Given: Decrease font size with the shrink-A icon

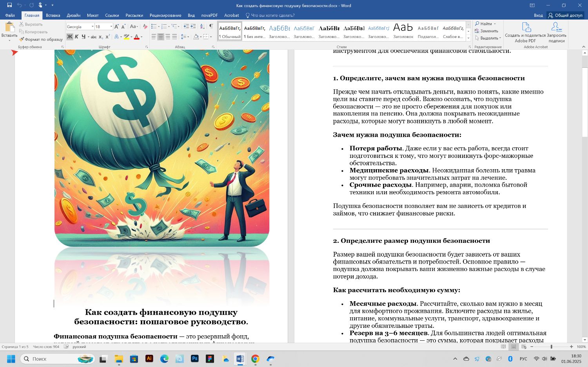Looking at the screenshot, I should 123,27.
